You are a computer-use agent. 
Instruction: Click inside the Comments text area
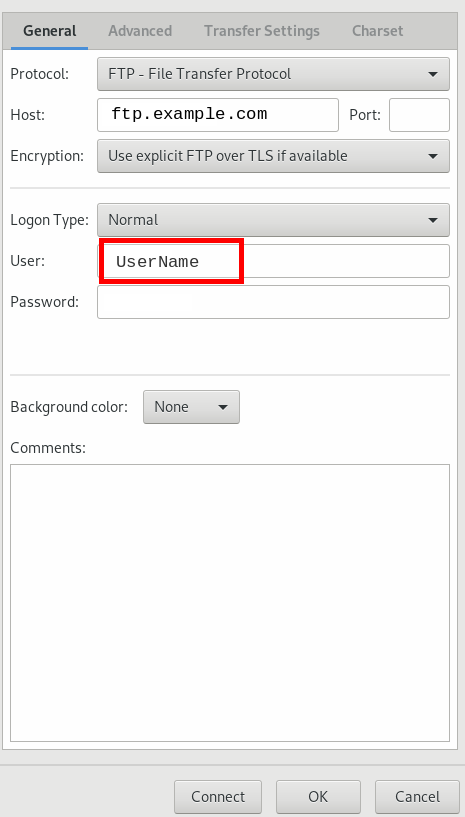(x=230, y=603)
